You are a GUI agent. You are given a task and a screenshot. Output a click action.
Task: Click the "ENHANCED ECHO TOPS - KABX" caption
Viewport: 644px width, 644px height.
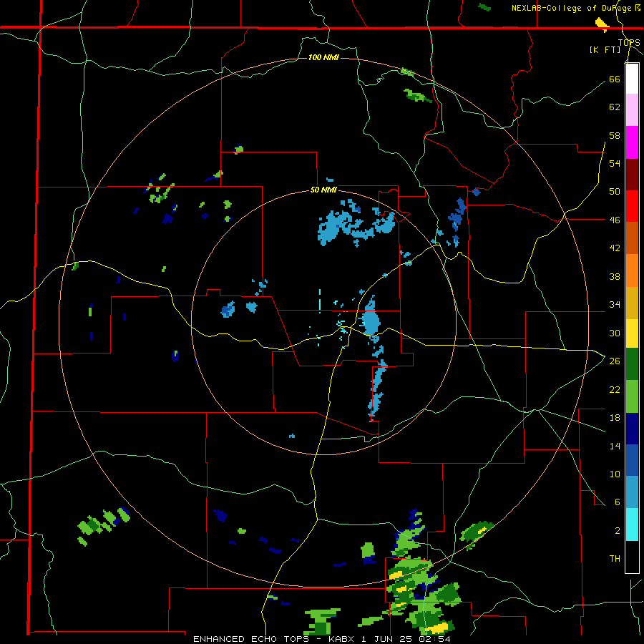click(x=273, y=639)
